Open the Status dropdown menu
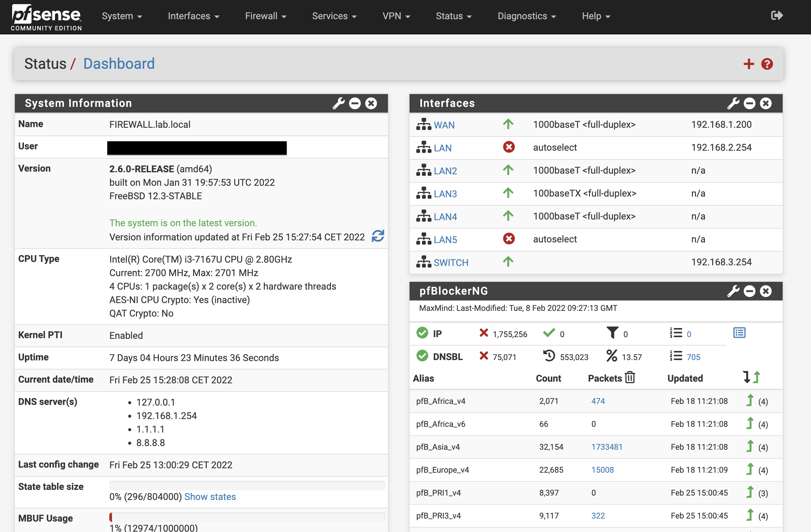 [x=454, y=16]
